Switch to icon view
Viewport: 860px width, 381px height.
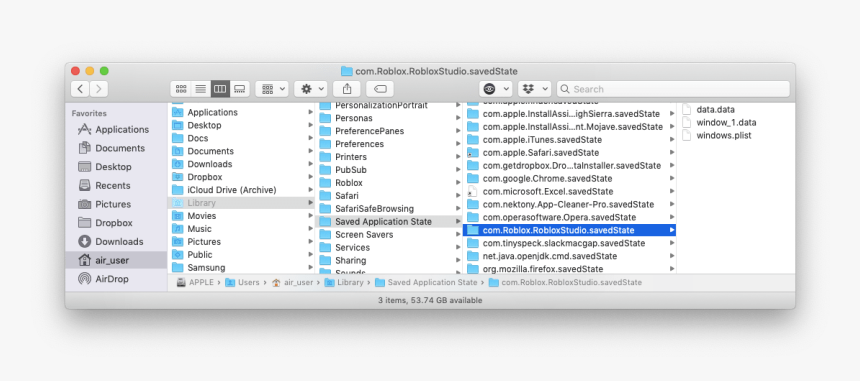pos(180,89)
